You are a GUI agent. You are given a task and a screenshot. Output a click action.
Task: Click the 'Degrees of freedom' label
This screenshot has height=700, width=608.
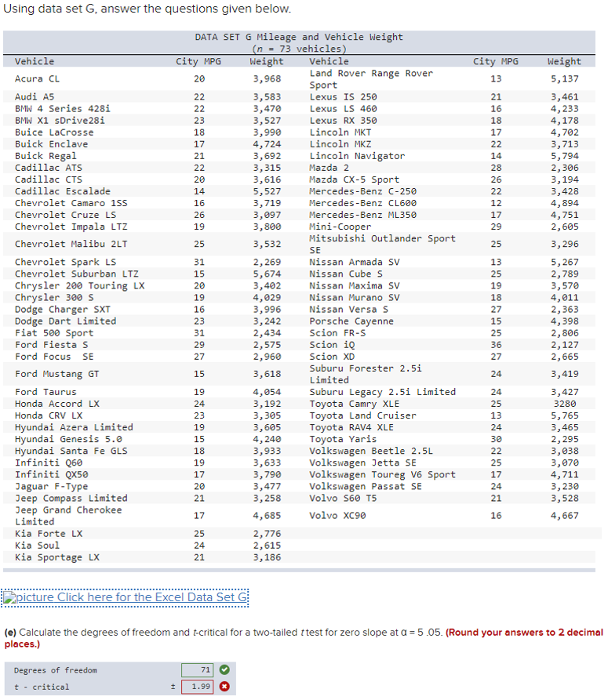(x=56, y=670)
